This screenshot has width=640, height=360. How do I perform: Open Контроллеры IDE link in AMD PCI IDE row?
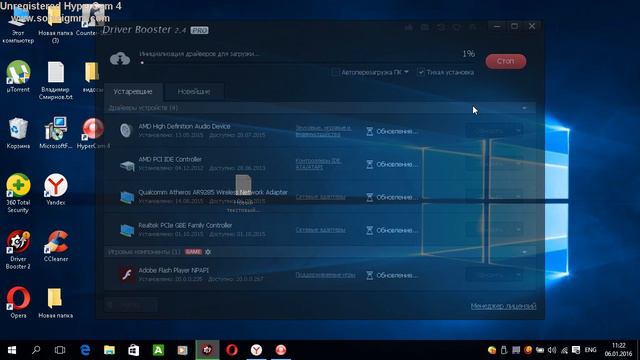(x=318, y=164)
